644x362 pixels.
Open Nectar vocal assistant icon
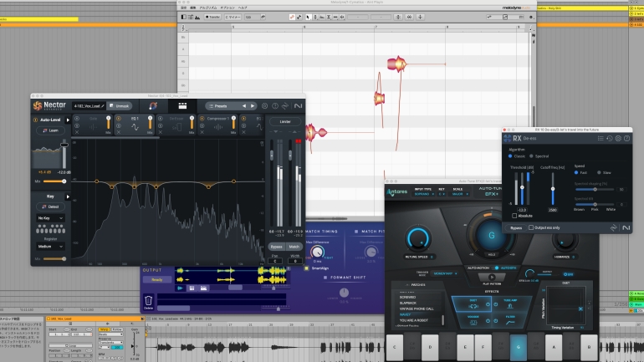coord(153,106)
